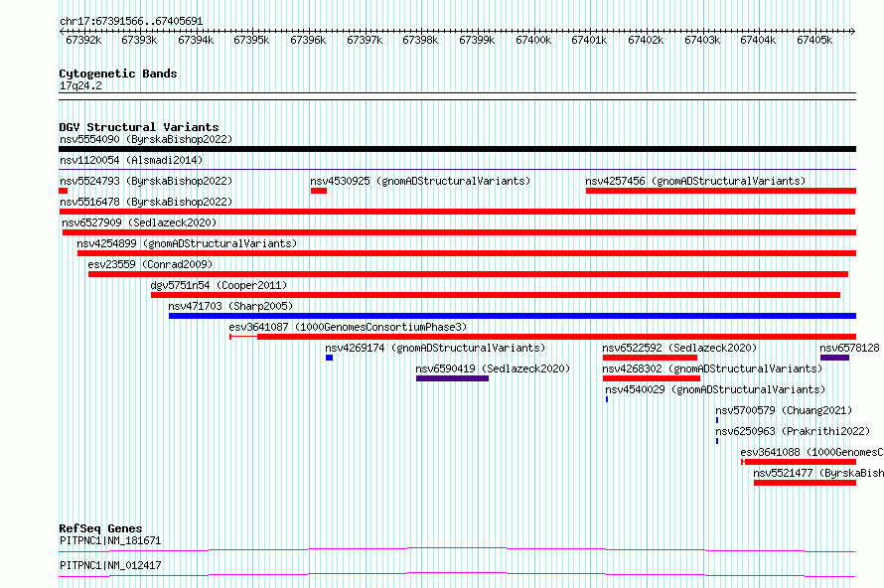Screen dimensions: 884x588
Task: Click the 67398k position on the ruler
Action: (420, 40)
